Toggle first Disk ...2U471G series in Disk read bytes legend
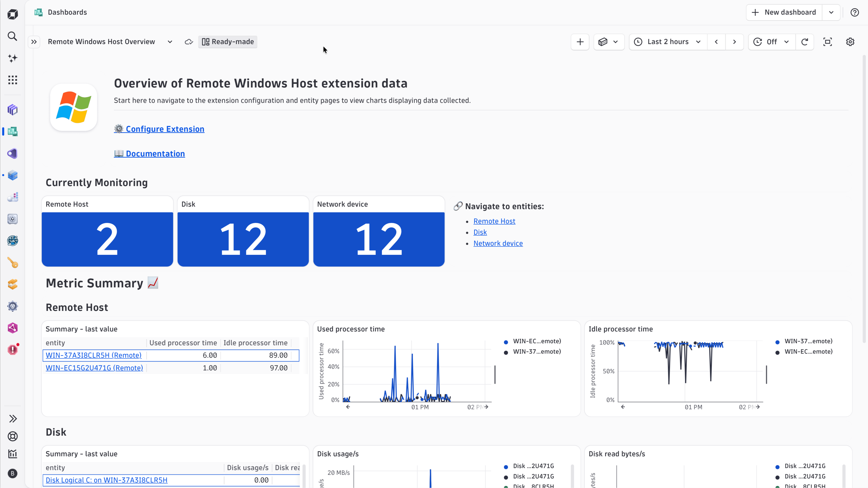The height and width of the screenshot is (488, 868). coord(801,467)
